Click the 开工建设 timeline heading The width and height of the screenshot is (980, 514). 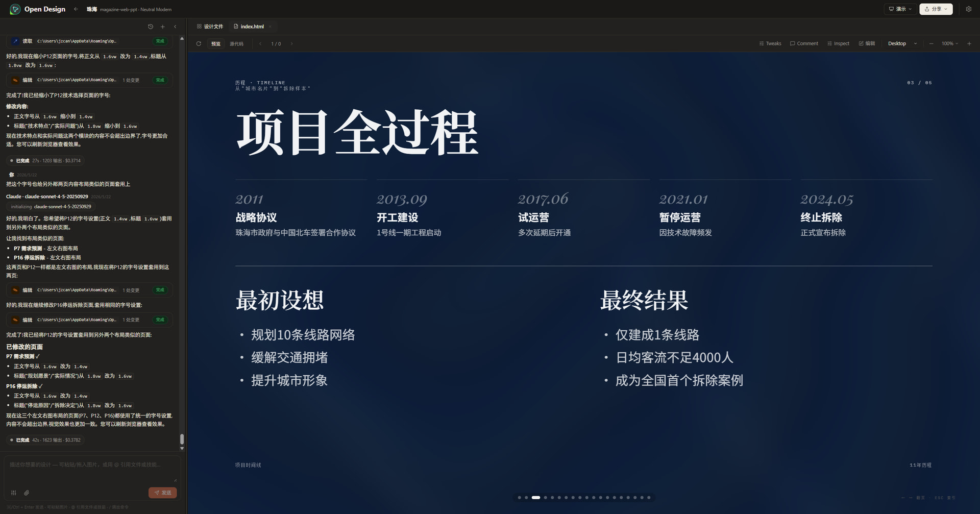(398, 217)
